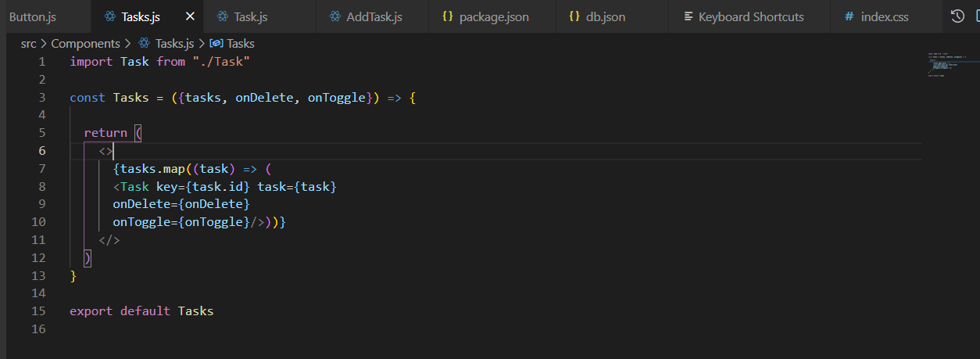Select the src breadcrumb segment
980x359 pixels.
click(29, 44)
